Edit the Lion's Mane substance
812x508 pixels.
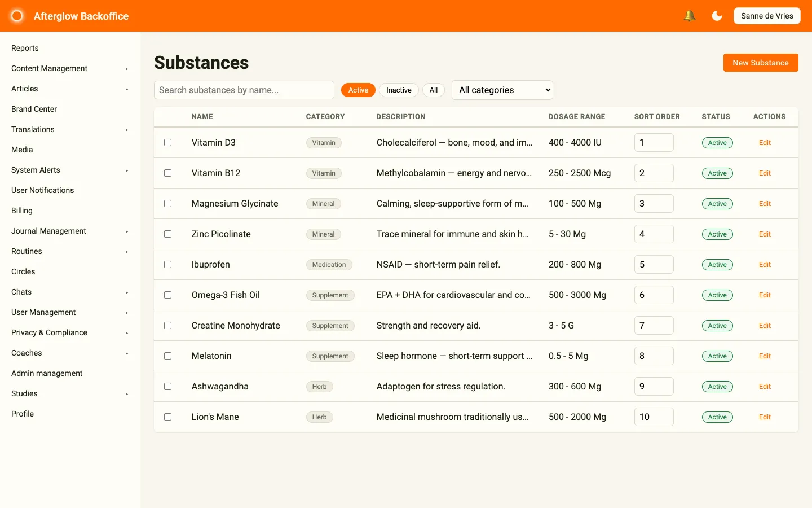765,417
